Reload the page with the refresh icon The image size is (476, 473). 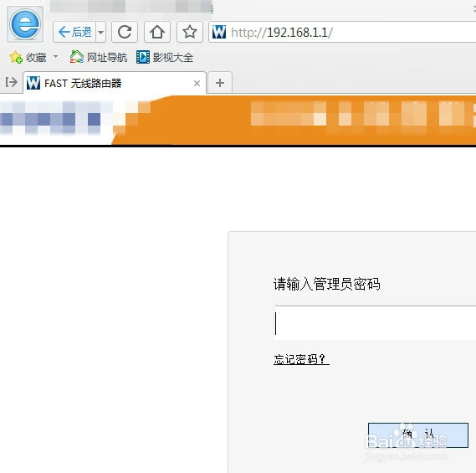[x=125, y=32]
